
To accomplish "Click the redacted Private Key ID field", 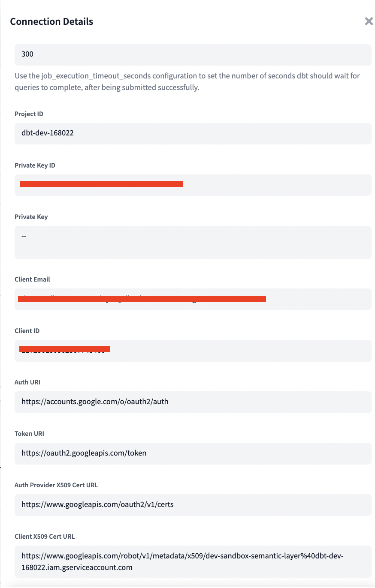I will [193, 185].
